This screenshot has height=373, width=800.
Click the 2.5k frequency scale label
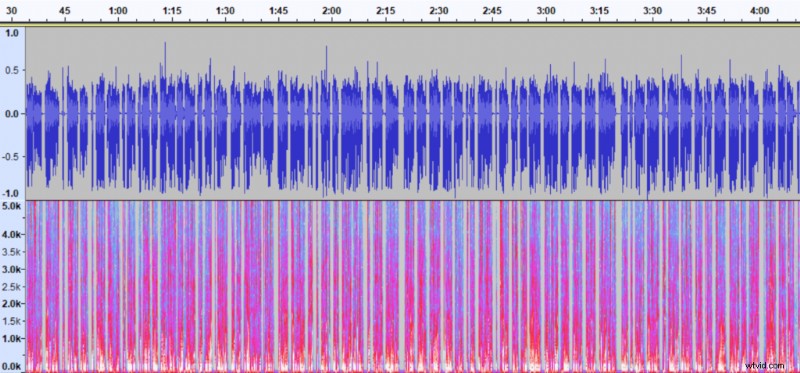(11, 286)
